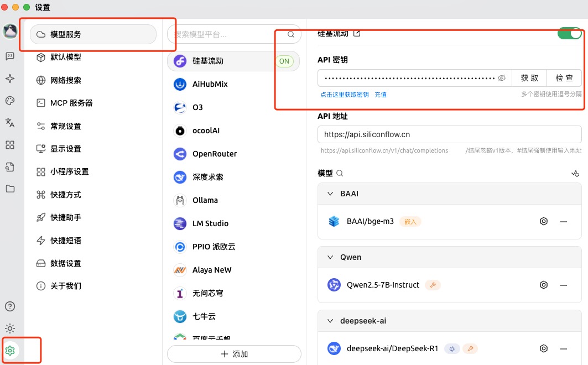Image resolution: width=588 pixels, height=365 pixels.
Task: Open settings gear for deepseek-ai/DeepSeek-R1
Action: click(x=544, y=348)
